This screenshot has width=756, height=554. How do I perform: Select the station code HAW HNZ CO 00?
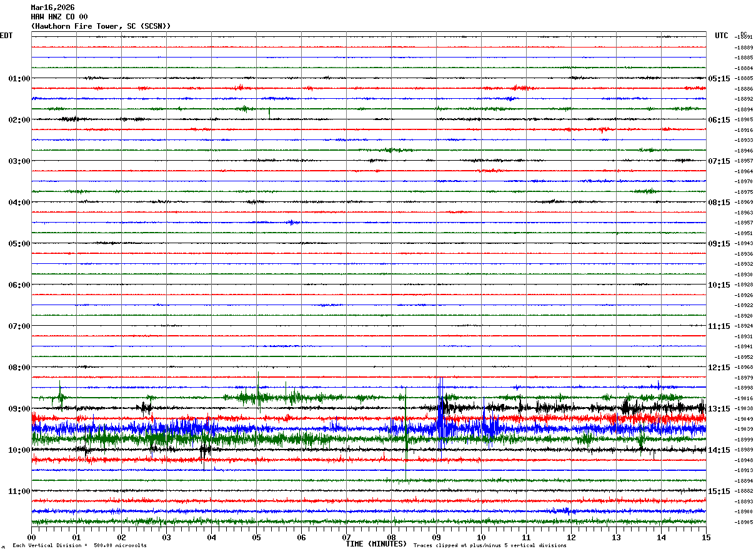pyautogui.click(x=59, y=17)
